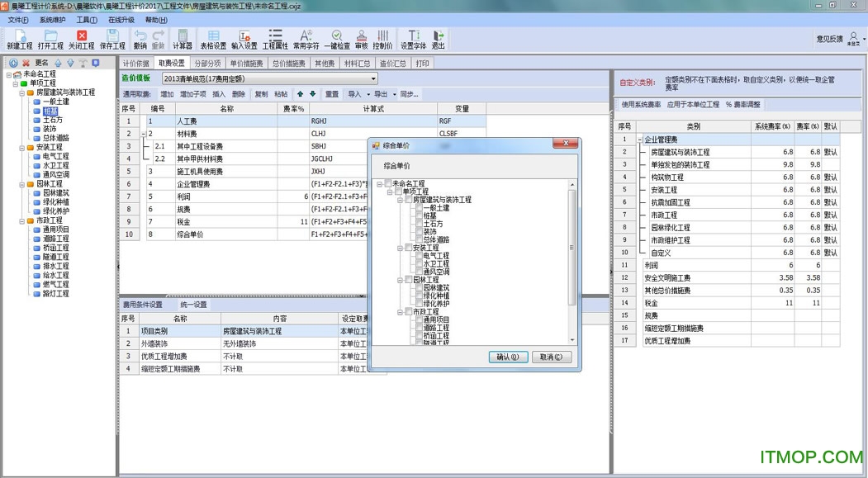Click the 工程属性 project properties icon
Image resolution: width=868 pixels, height=478 pixels.
(275, 36)
